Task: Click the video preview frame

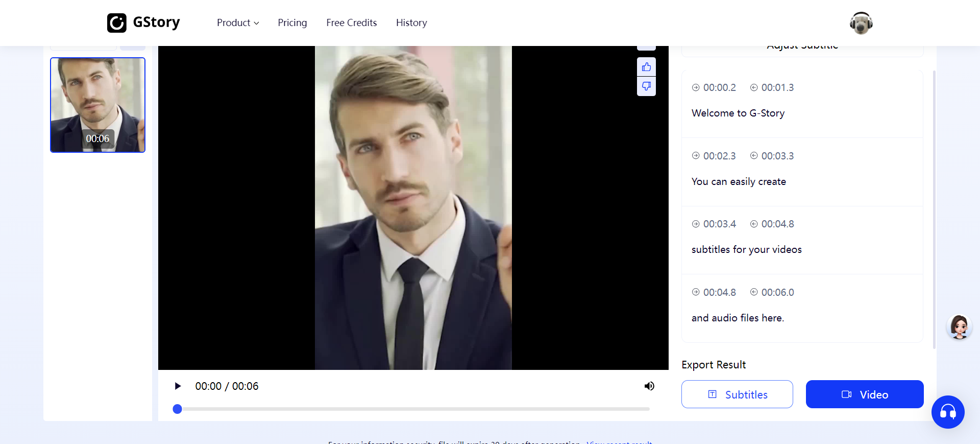Action: pos(413,208)
